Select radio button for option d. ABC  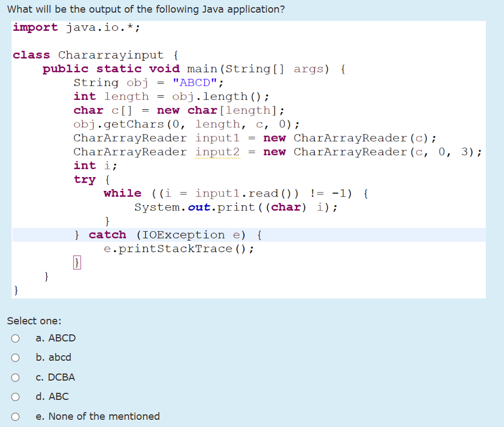point(15,397)
